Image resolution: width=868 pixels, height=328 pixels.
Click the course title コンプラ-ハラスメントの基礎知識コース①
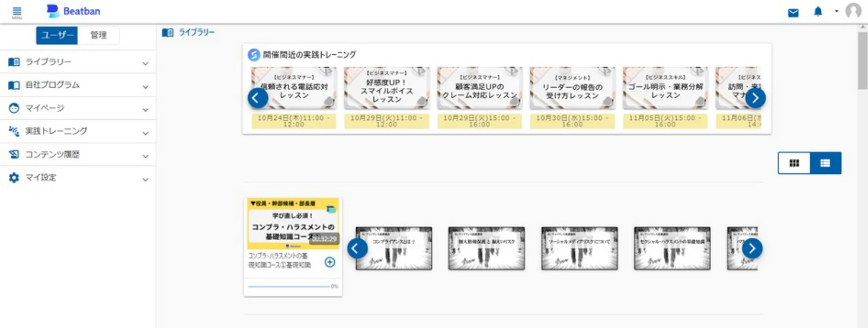coord(280,260)
